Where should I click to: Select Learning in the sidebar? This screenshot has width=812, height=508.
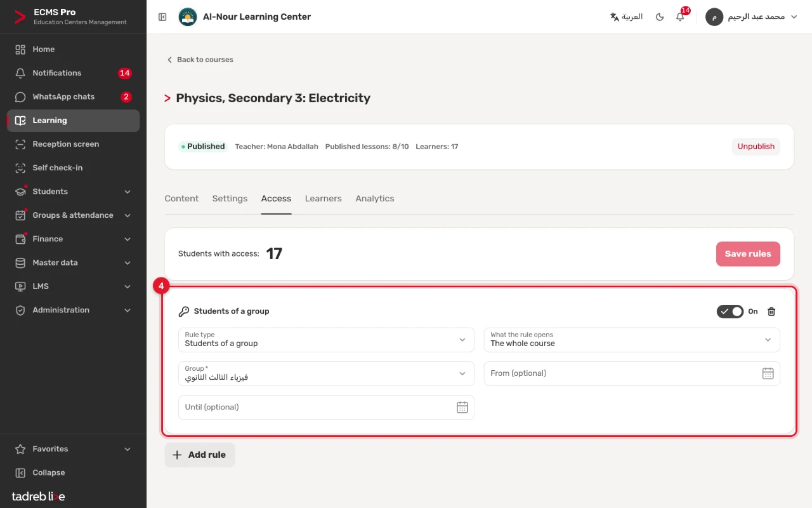pos(73,121)
